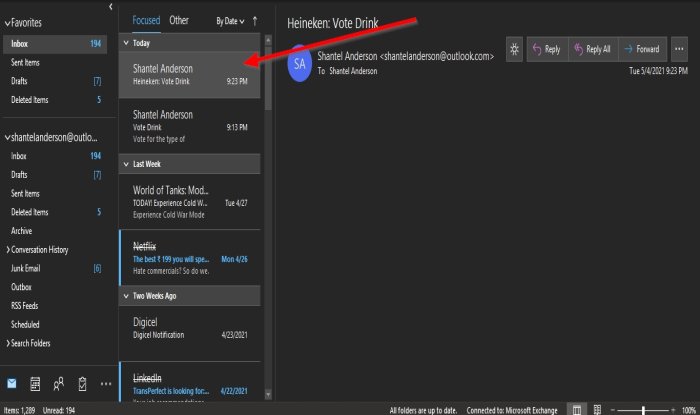Select the Heineken: Vote Drink email

click(x=190, y=75)
